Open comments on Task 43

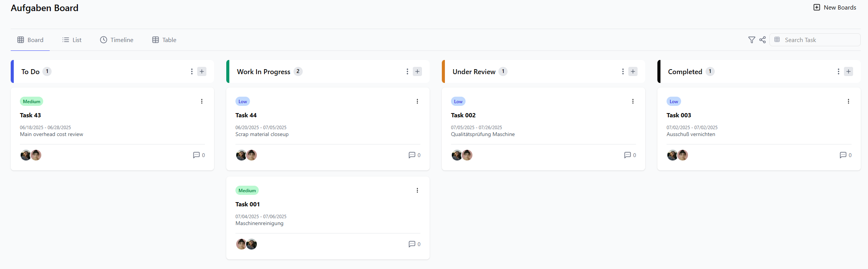[196, 155]
